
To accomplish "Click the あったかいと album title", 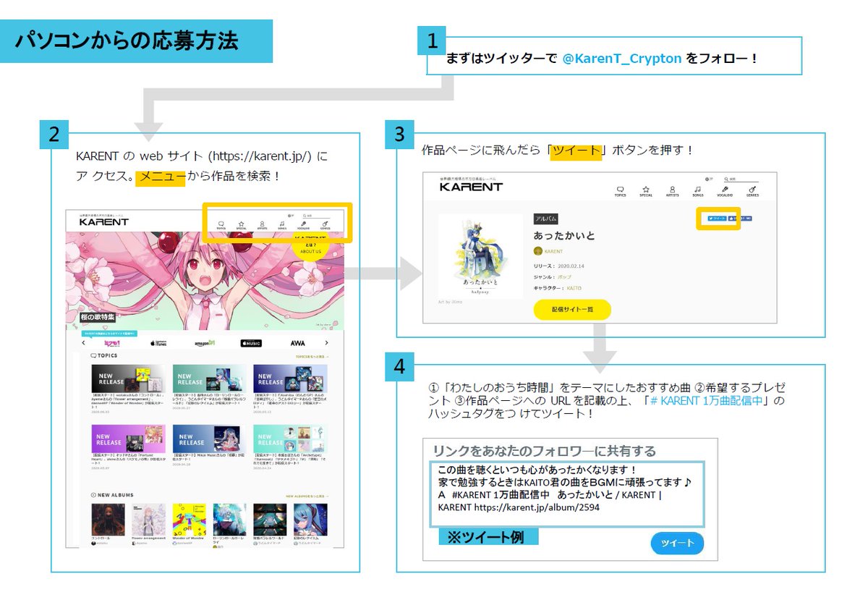I will tap(564, 236).
